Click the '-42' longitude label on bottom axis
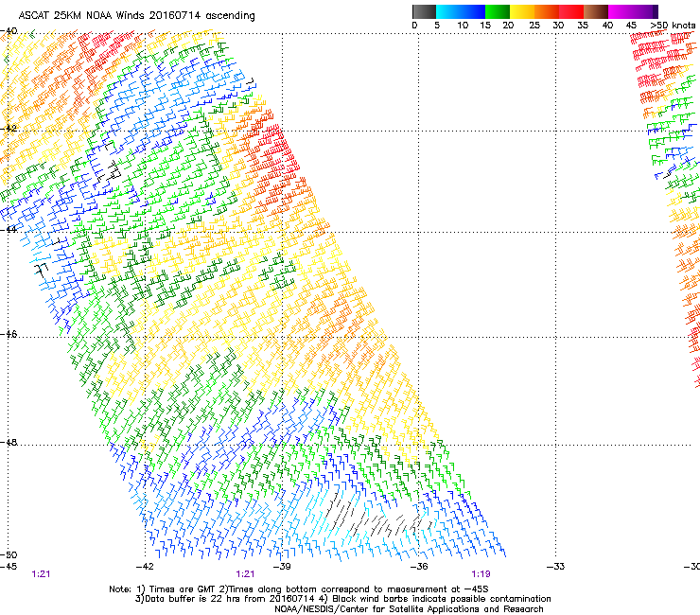700x615 pixels. pyautogui.click(x=144, y=567)
